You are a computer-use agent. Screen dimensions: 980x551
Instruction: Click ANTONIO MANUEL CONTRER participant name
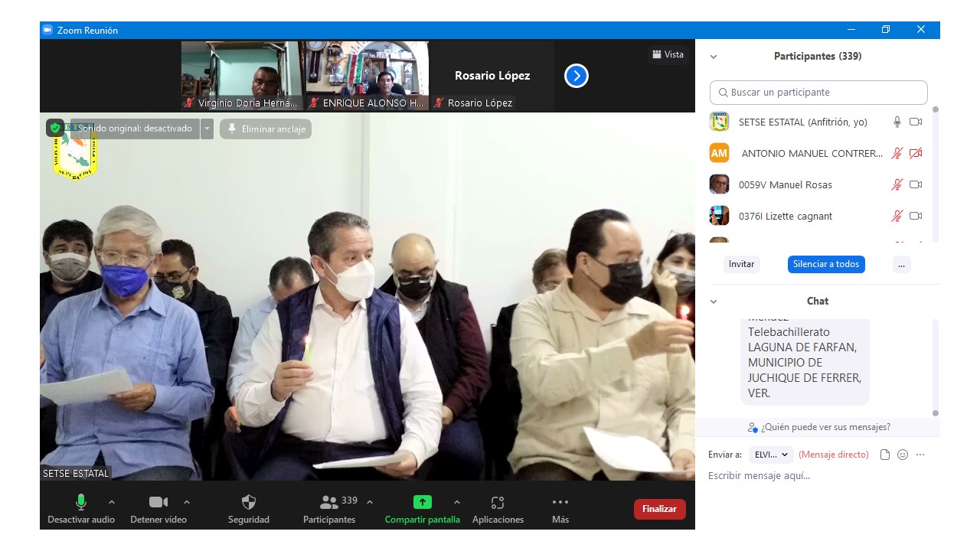[x=812, y=153]
